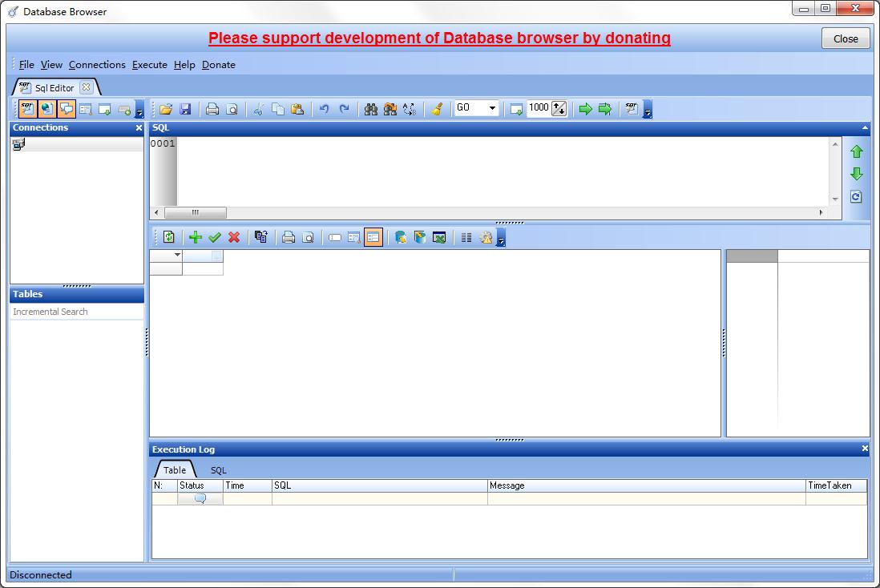This screenshot has width=880, height=588.
Task: Paste from clipboard icon
Action: tap(297, 109)
